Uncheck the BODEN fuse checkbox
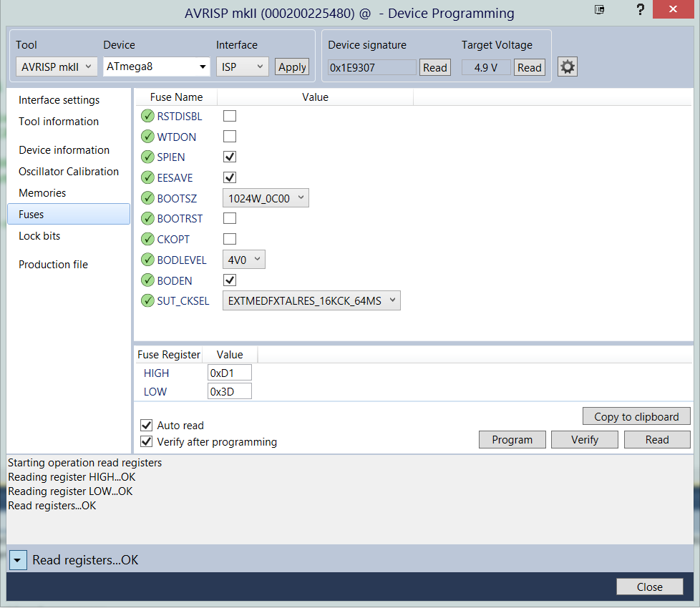Viewport: 700px width, 608px height. [x=230, y=280]
